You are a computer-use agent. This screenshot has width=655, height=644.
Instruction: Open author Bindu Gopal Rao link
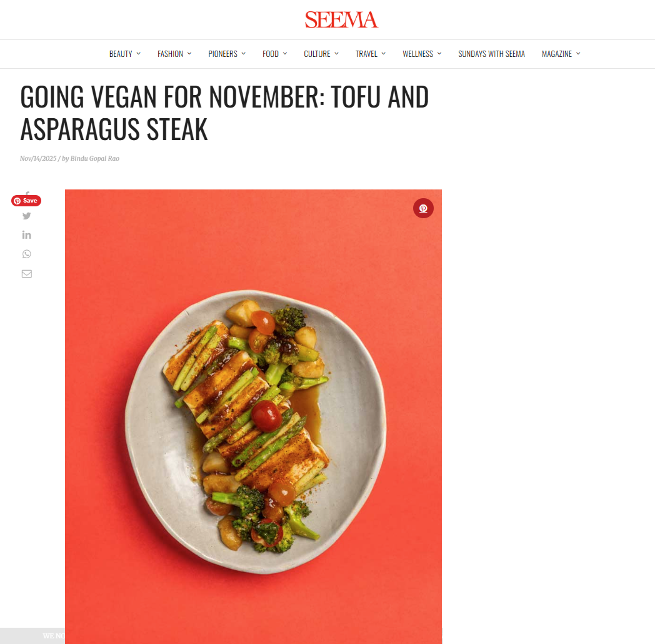[95, 158]
